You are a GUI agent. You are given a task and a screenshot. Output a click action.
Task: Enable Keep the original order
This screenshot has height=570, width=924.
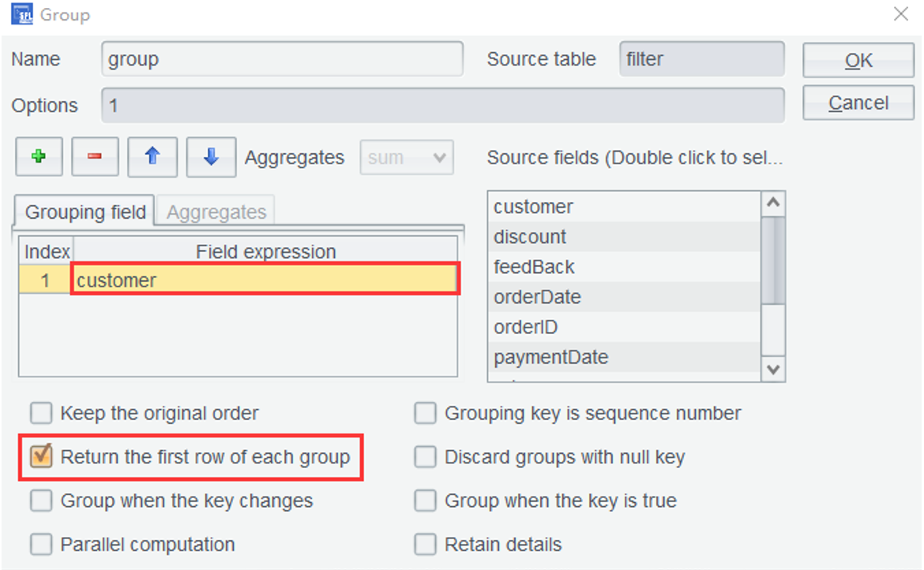pos(41,413)
